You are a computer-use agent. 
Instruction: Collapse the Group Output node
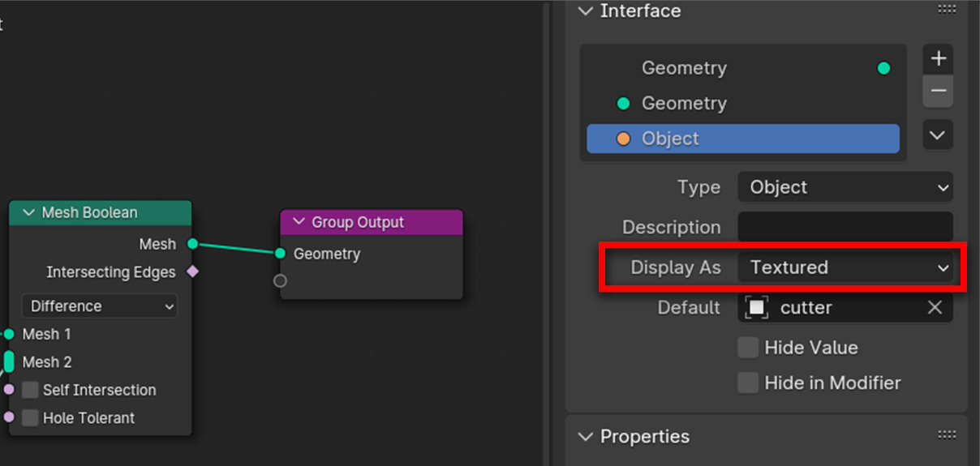click(299, 222)
